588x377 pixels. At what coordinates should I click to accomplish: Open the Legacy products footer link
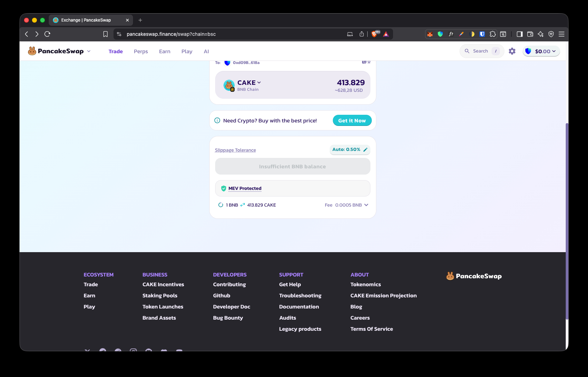click(300, 329)
